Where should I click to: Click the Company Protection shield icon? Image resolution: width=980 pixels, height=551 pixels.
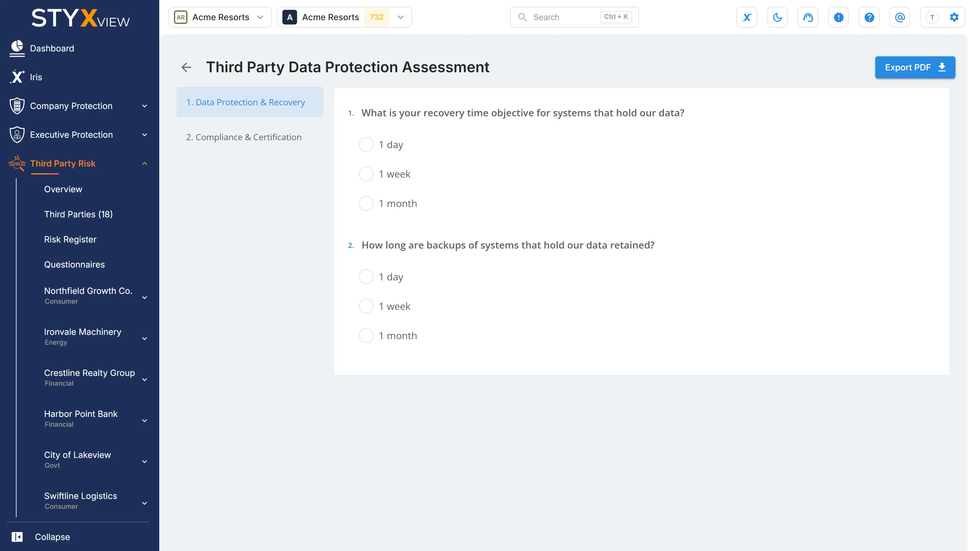(x=17, y=106)
